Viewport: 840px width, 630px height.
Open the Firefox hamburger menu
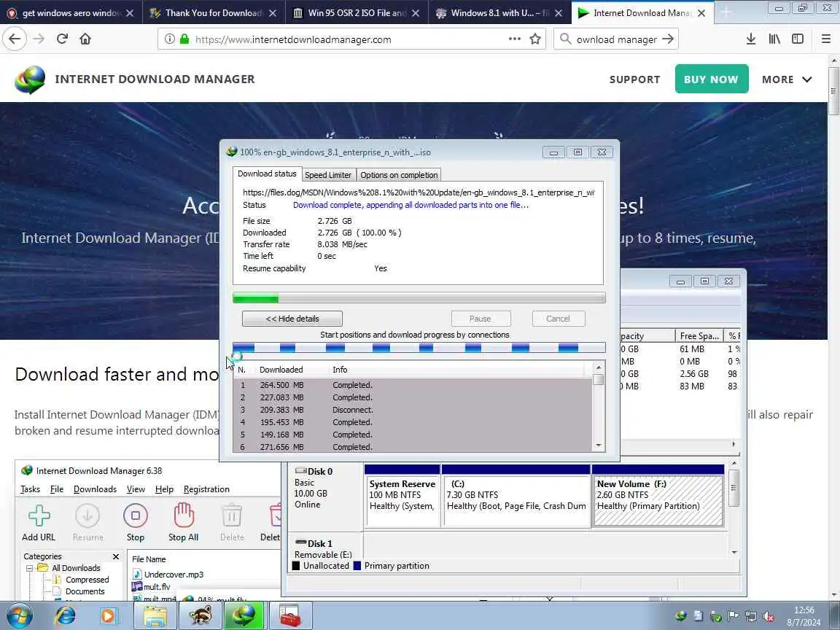(825, 39)
